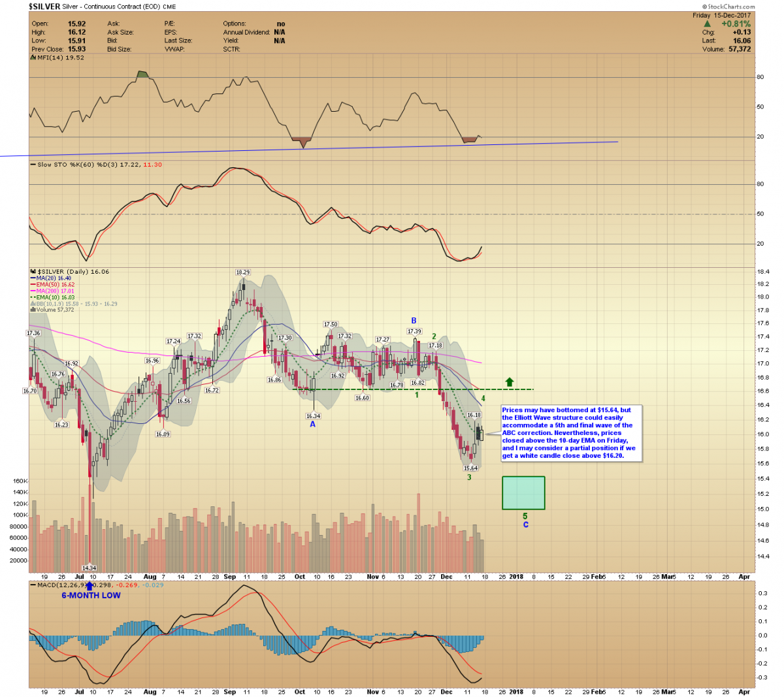Click the green overbought peak on MFI panel
784x697 pixels.
click(143, 75)
